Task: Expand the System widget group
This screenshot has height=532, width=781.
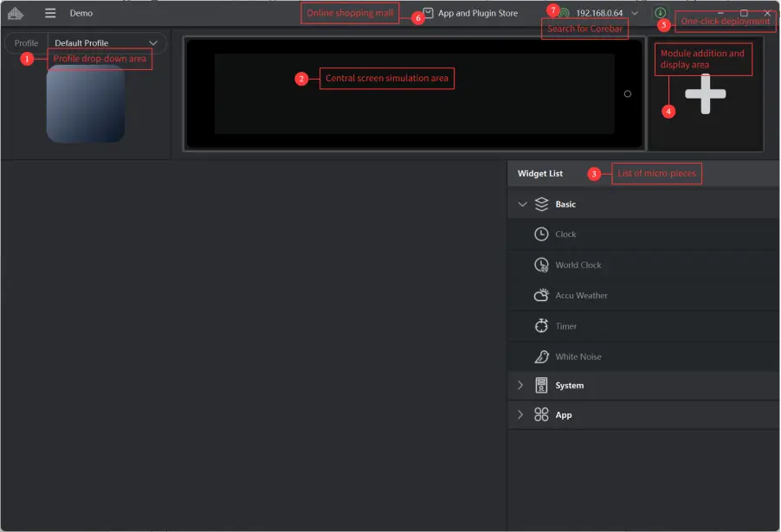Action: pos(520,385)
